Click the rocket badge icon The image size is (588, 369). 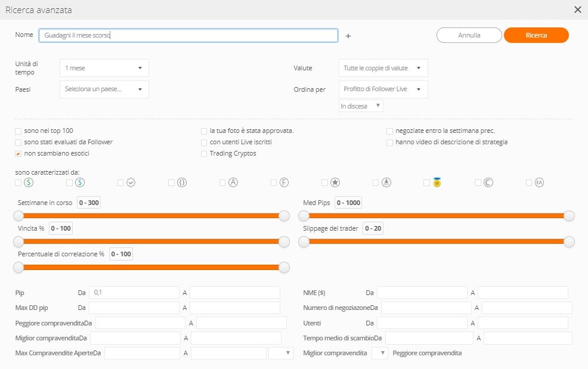(386, 182)
